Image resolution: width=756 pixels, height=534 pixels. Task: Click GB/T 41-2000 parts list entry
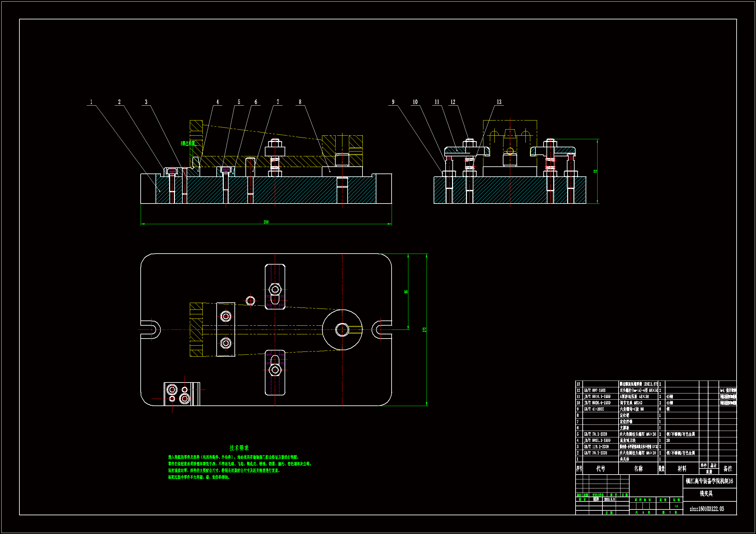point(594,409)
